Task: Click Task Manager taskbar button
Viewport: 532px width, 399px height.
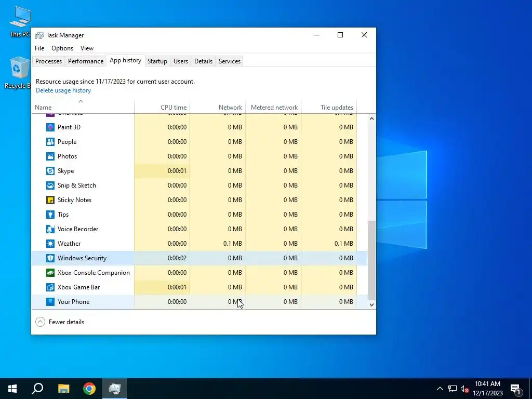Action: [x=115, y=389]
